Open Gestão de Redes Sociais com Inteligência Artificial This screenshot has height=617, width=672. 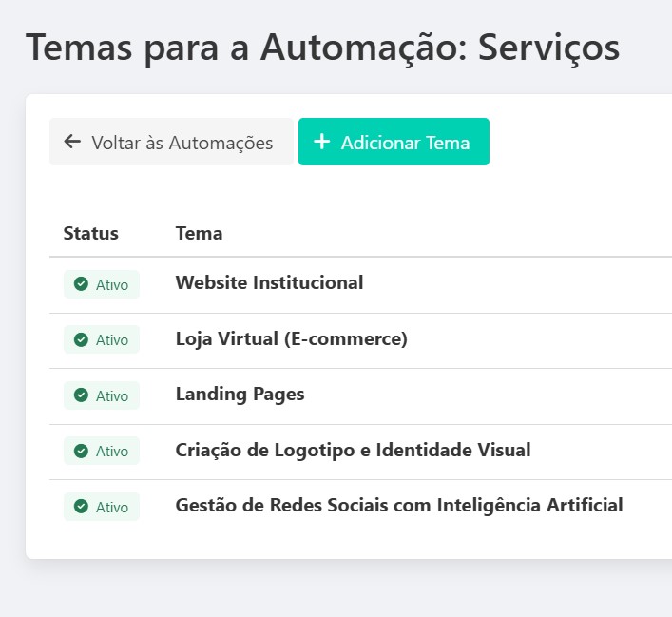coord(399,505)
